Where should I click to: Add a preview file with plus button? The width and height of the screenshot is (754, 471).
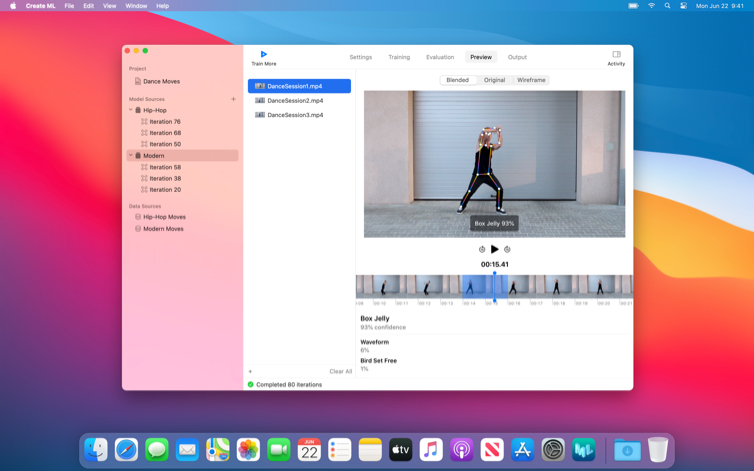tap(250, 371)
